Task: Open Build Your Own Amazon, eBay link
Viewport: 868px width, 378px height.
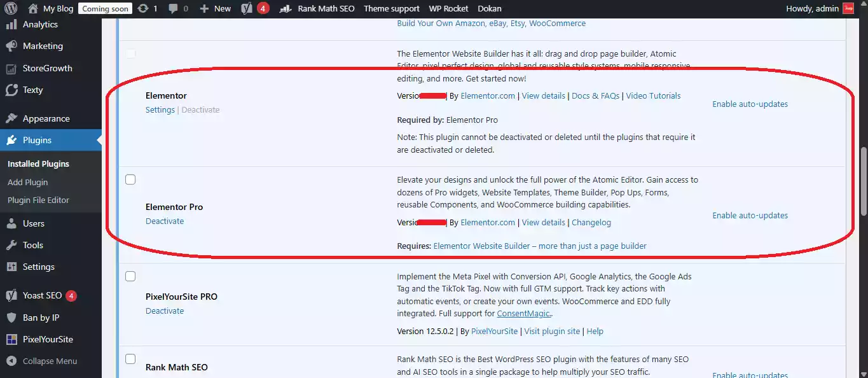Action: coord(491,23)
